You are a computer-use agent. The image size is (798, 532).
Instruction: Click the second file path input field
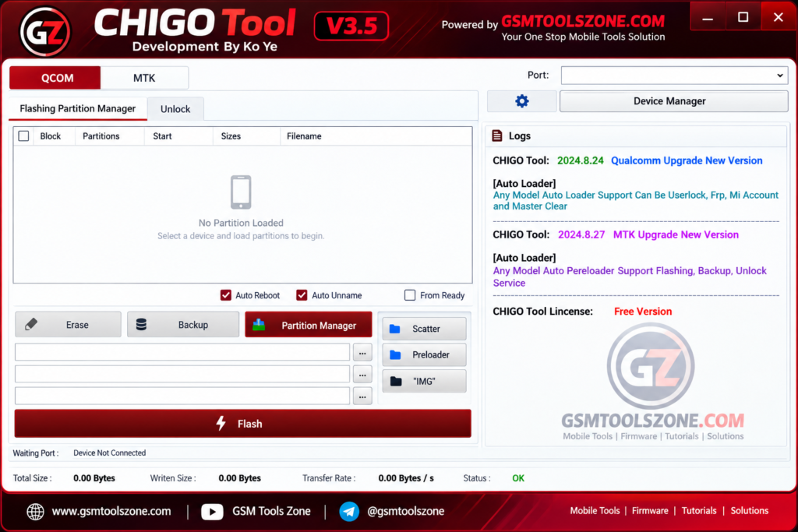tap(182, 374)
